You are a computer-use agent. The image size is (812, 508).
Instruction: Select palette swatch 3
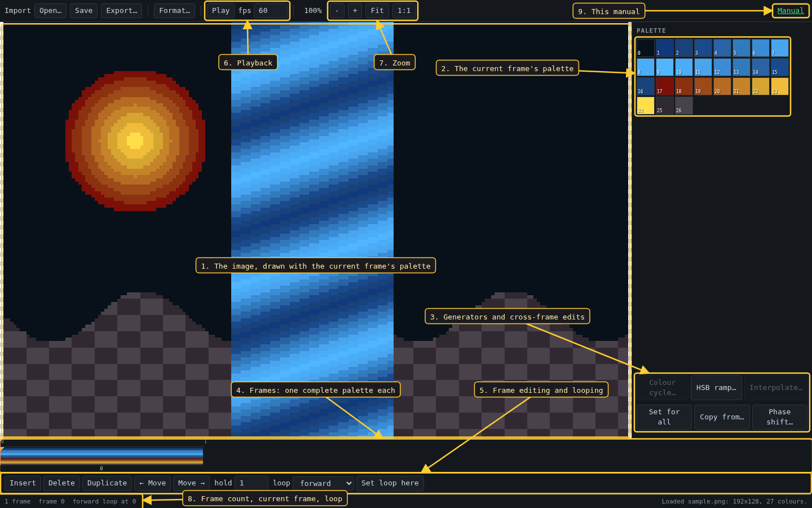703,48
